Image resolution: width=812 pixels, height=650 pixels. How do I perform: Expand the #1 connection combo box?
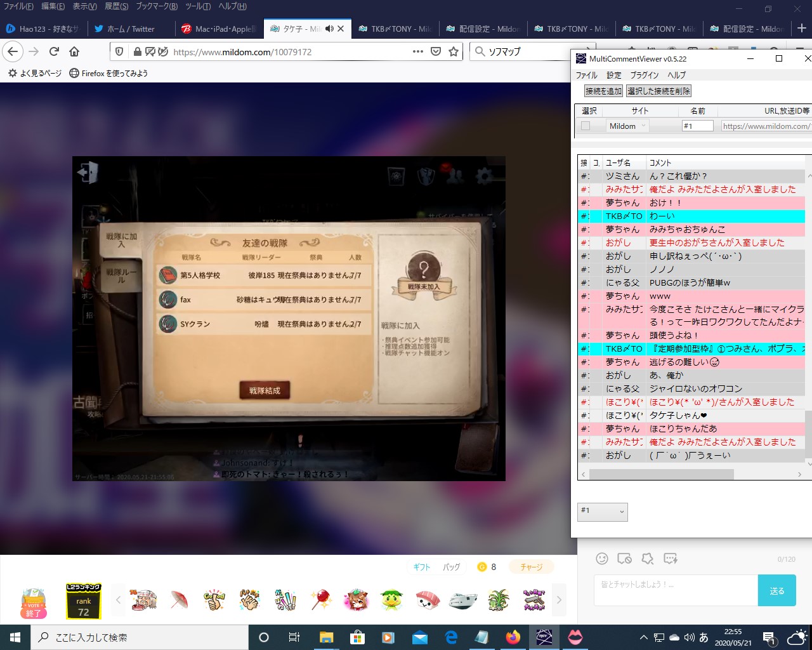603,512
